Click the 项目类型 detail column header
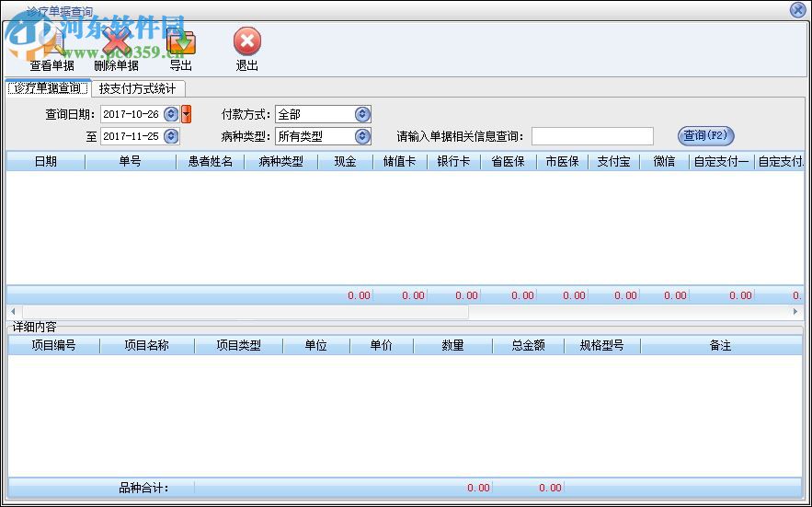 (x=239, y=345)
